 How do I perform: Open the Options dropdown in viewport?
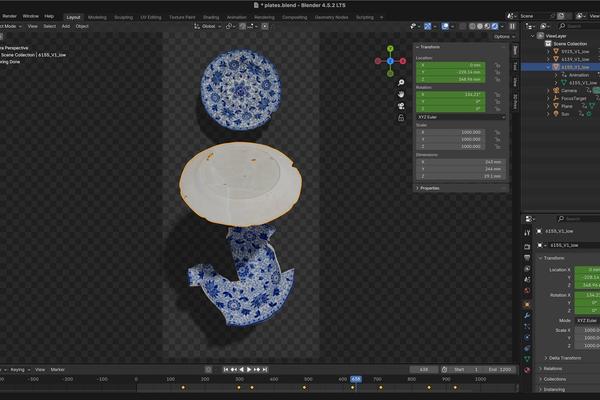[x=504, y=36]
